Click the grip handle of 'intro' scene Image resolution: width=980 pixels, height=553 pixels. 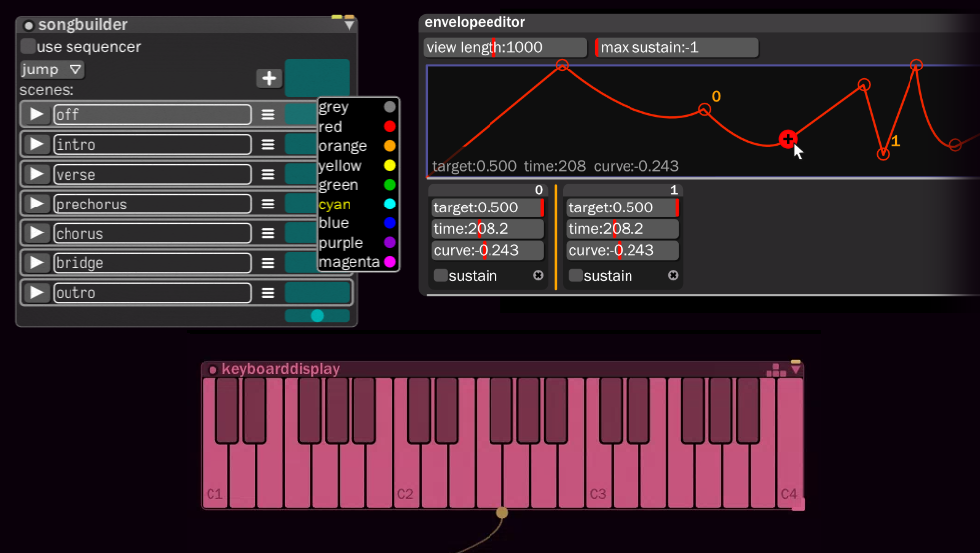point(268,144)
